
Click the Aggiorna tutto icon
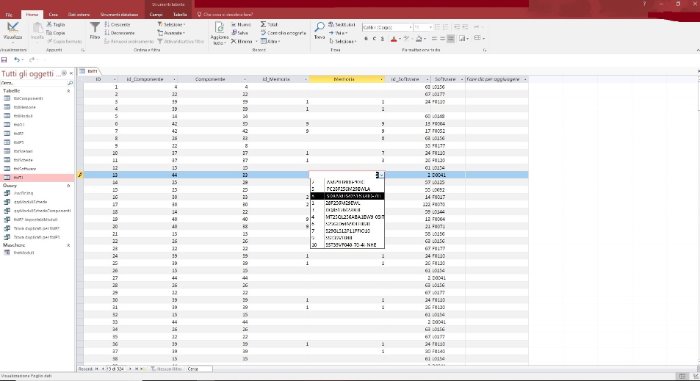219,27
